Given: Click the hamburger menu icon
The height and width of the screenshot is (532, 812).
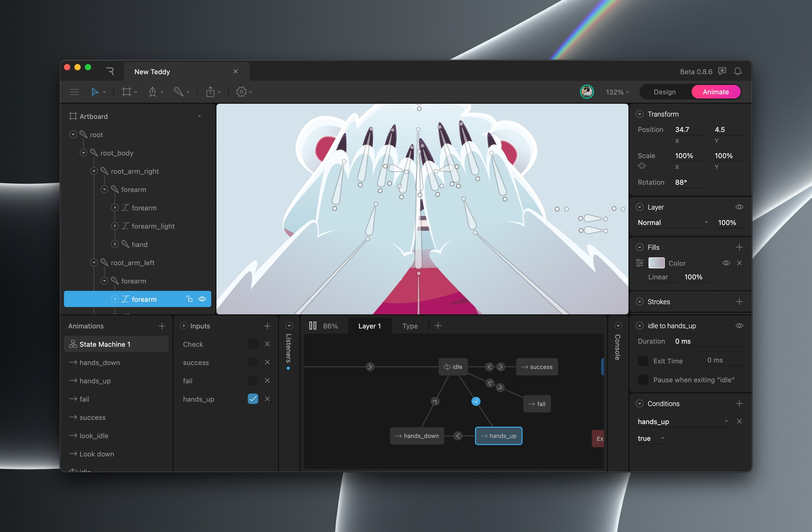Looking at the screenshot, I should [74, 92].
